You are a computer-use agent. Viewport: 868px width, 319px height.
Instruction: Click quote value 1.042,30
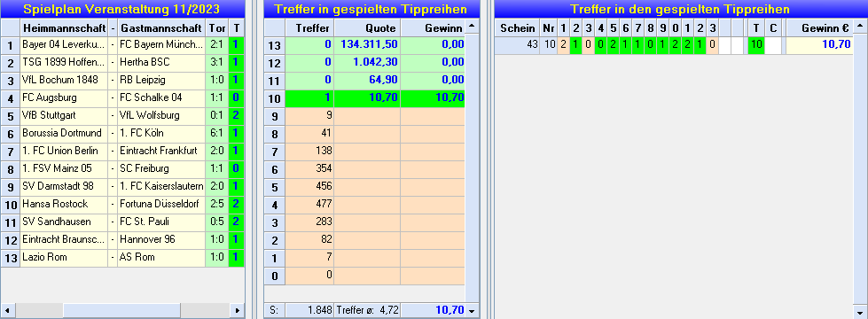point(367,63)
